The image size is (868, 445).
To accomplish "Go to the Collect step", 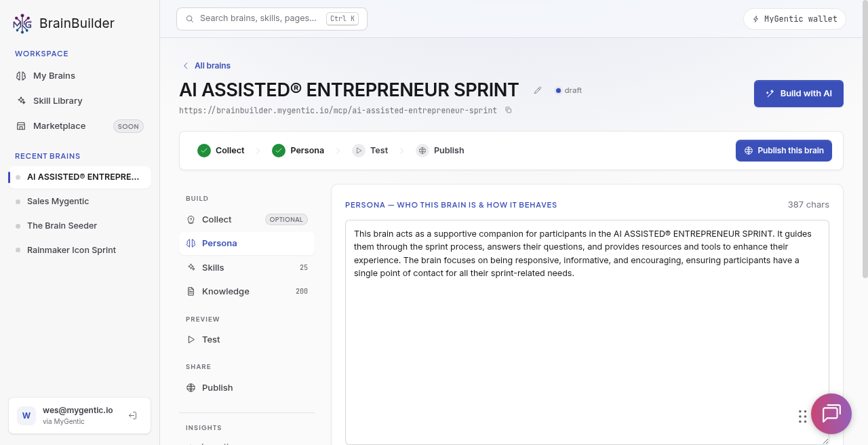I will pyautogui.click(x=221, y=151).
